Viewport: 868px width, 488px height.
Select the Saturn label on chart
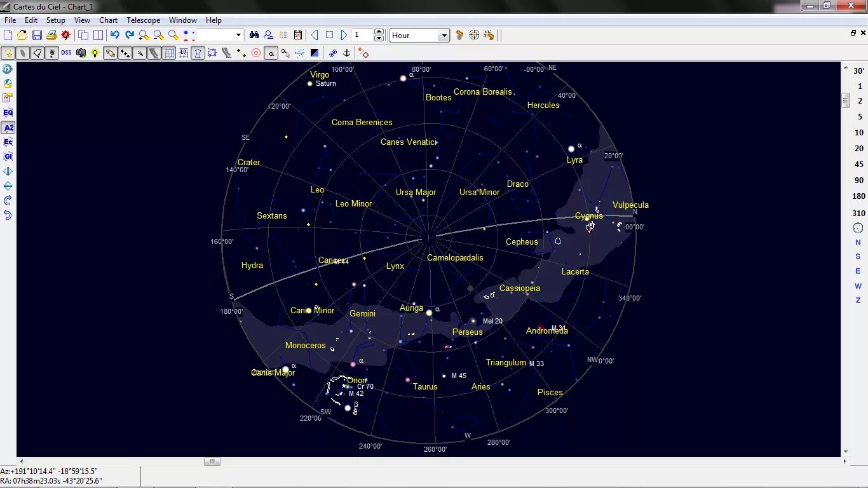click(326, 83)
